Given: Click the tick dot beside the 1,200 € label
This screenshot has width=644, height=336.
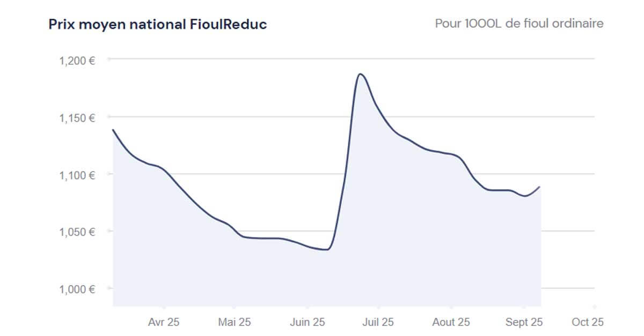Looking at the screenshot, I should 108,59.
